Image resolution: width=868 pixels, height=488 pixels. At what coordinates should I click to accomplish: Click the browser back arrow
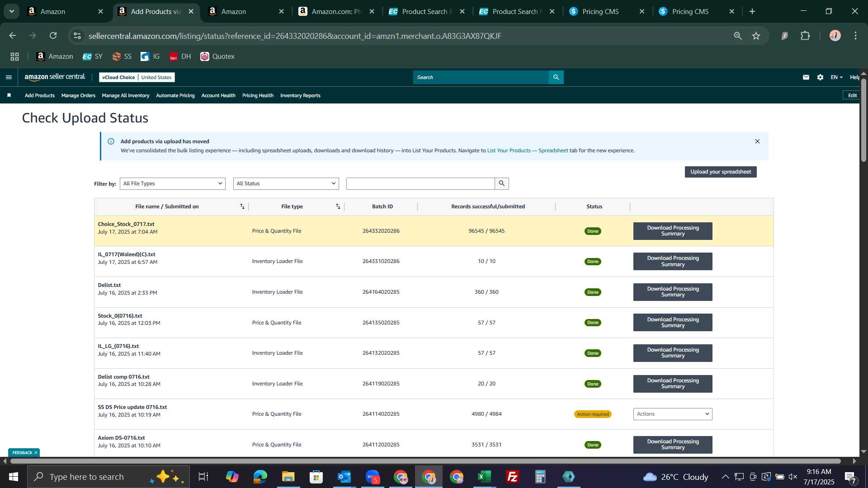[13, 36]
